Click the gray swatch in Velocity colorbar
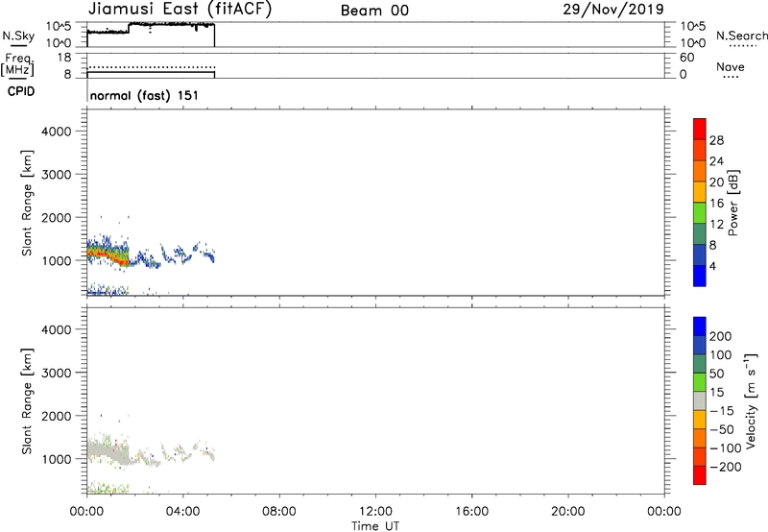Viewport: 768px width, 532px height. (x=700, y=400)
